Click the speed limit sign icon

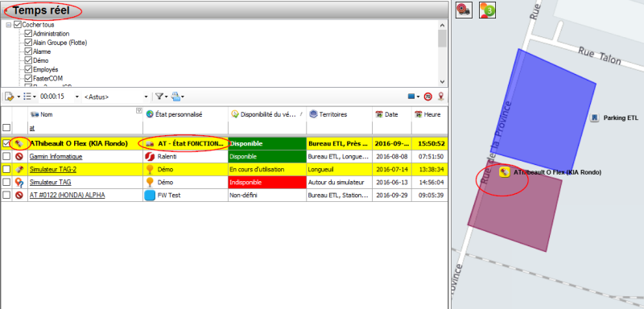428,97
